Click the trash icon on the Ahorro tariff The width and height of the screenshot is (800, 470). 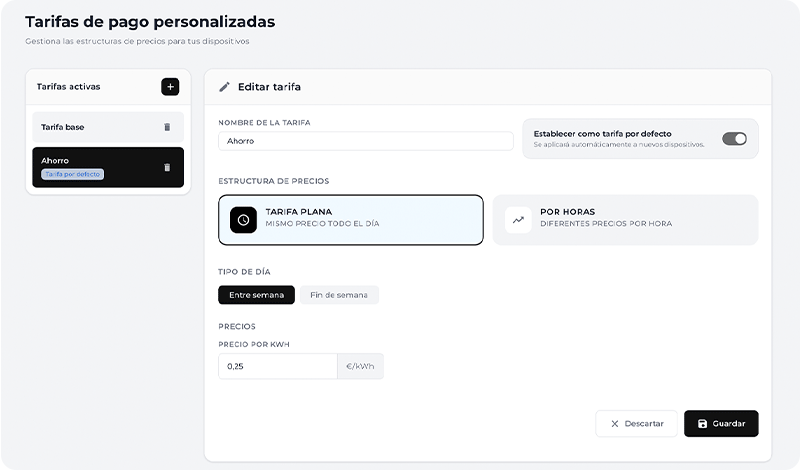(x=167, y=167)
